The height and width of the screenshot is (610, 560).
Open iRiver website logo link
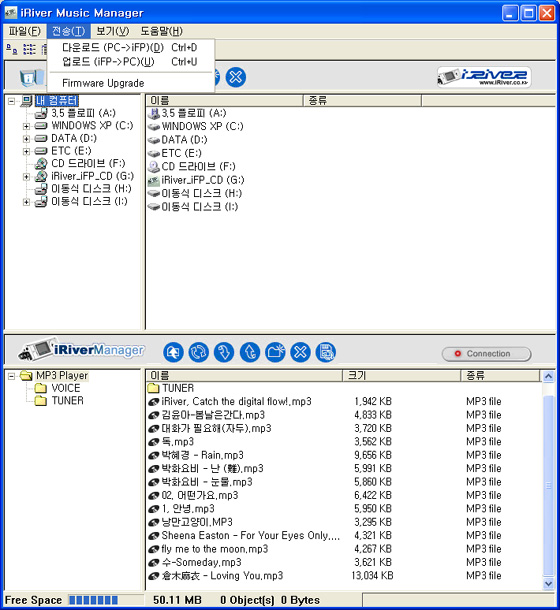click(x=484, y=77)
